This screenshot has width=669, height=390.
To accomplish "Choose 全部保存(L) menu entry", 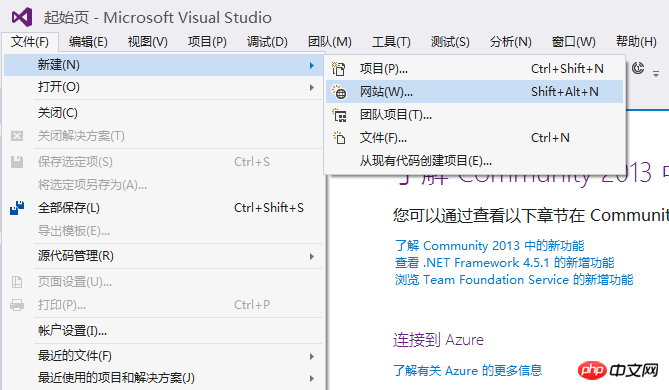I will pyautogui.click(x=163, y=208).
